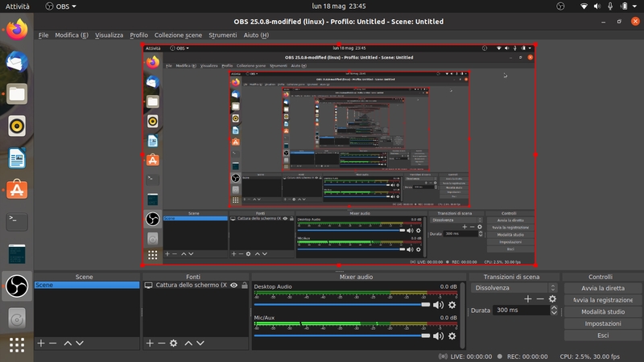Open the Aiuto menu
The width and height of the screenshot is (644, 362).
(256, 35)
